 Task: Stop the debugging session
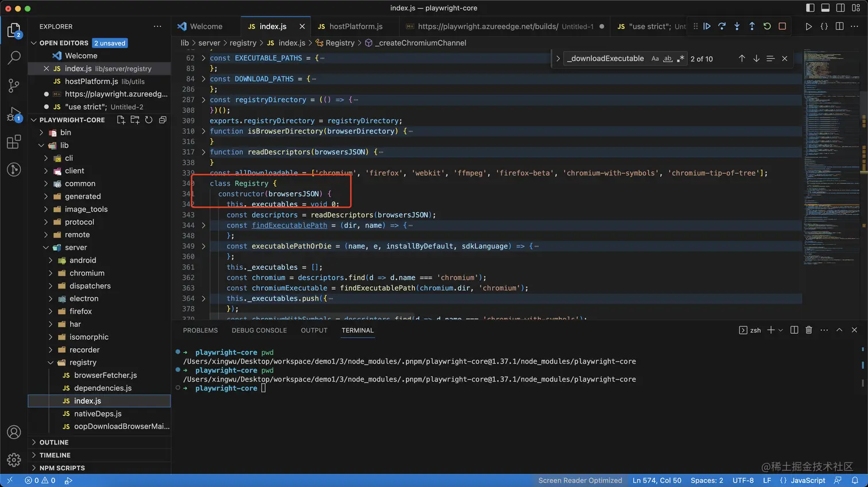pos(782,26)
